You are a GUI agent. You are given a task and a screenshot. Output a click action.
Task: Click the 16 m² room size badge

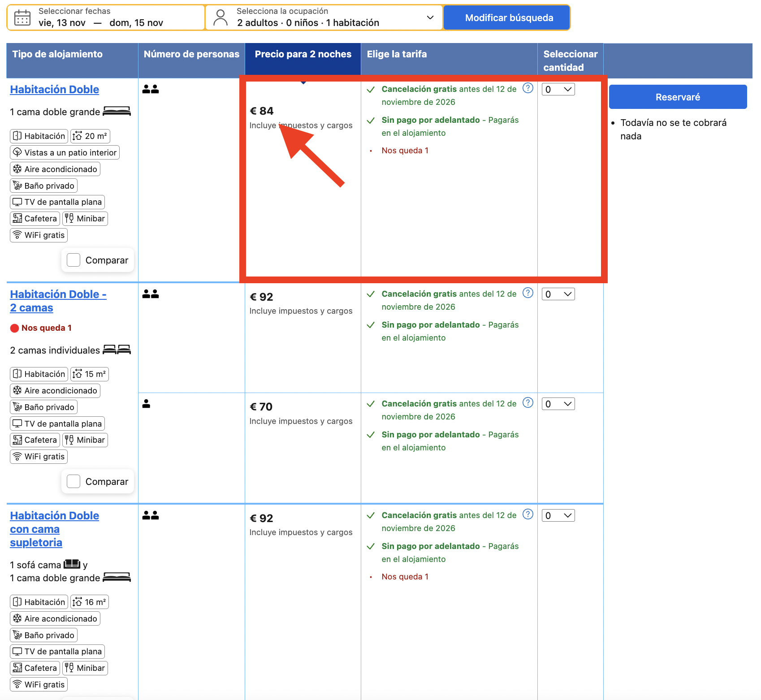90,602
